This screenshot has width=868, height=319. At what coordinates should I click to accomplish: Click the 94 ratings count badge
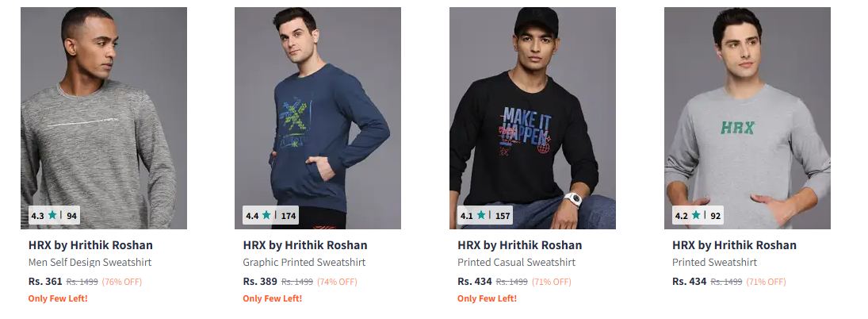pyautogui.click(x=71, y=216)
